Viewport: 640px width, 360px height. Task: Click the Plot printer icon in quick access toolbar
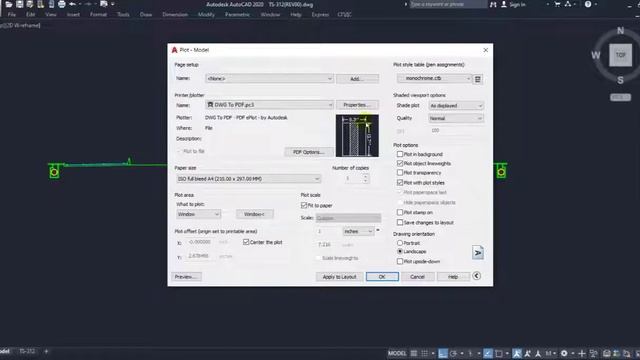tap(62, 4)
